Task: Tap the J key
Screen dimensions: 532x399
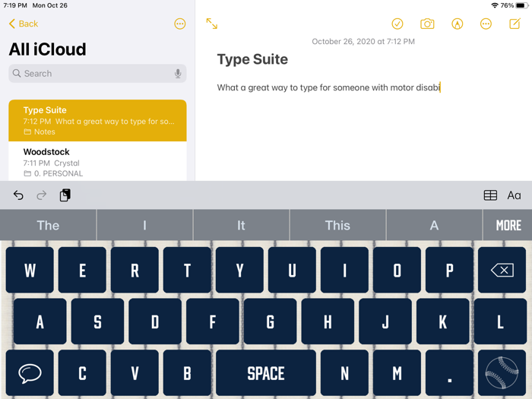Action: [x=385, y=321]
